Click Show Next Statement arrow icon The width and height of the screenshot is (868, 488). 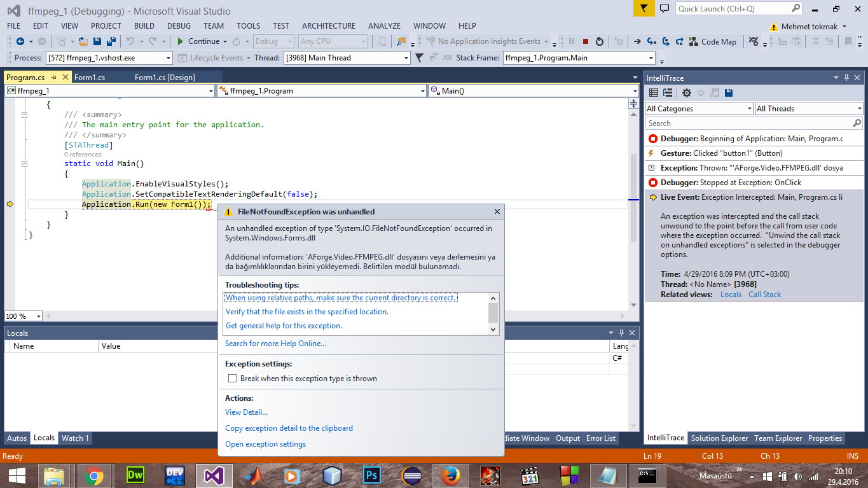point(637,41)
